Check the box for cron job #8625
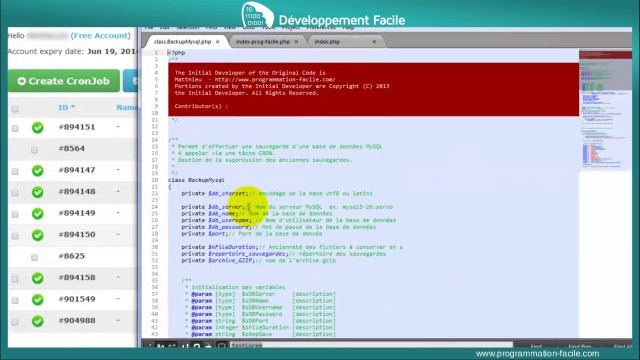 click(34, 257)
